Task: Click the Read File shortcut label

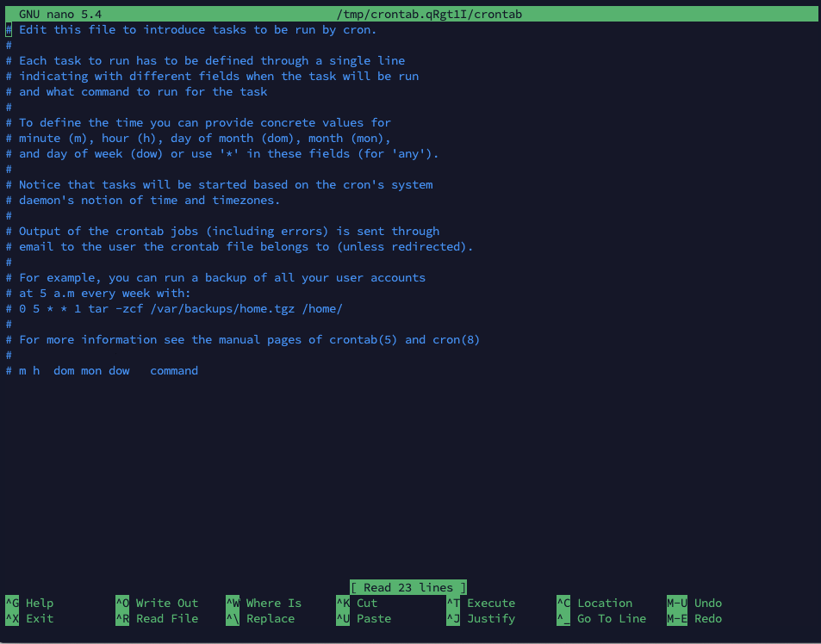Action: click(x=166, y=619)
